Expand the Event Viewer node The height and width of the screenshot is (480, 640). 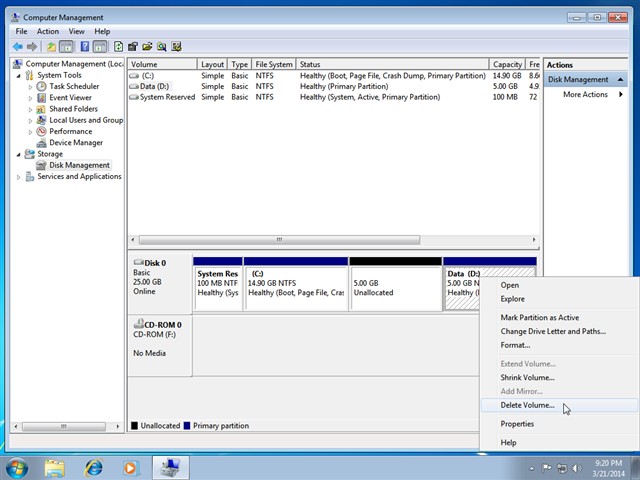(x=30, y=98)
